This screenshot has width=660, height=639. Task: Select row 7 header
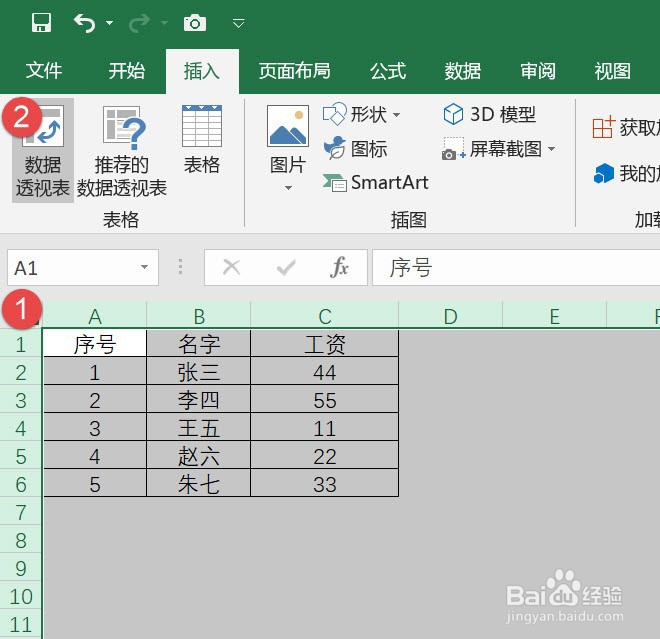pyautogui.click(x=21, y=512)
